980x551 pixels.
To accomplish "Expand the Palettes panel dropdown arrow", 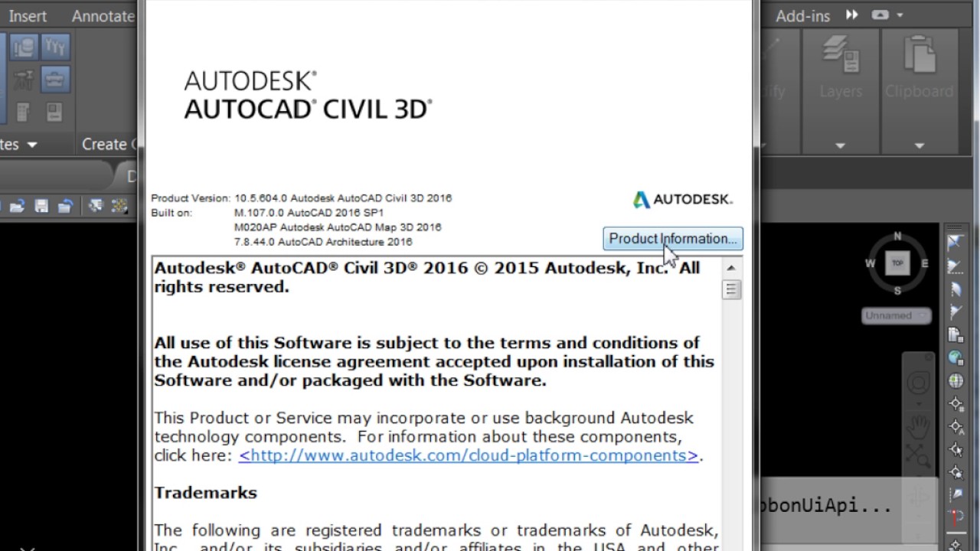I will pyautogui.click(x=32, y=144).
